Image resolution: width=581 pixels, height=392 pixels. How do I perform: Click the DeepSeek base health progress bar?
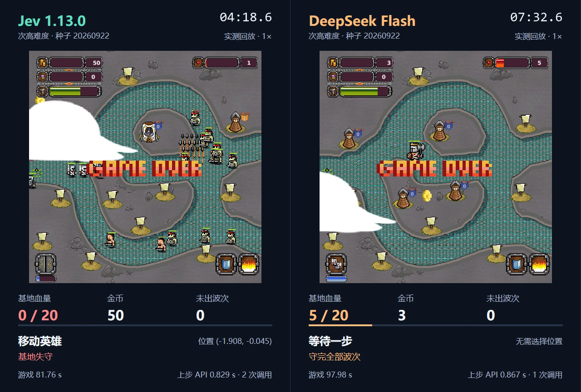click(436, 325)
